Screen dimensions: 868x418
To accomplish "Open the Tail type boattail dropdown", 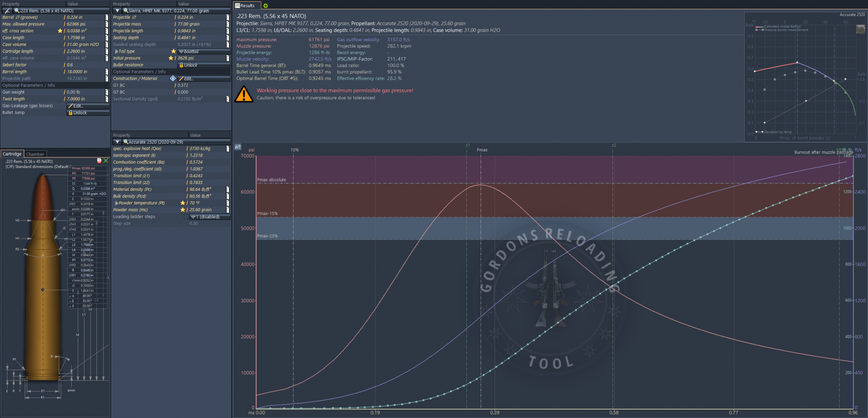I will coord(203,51).
